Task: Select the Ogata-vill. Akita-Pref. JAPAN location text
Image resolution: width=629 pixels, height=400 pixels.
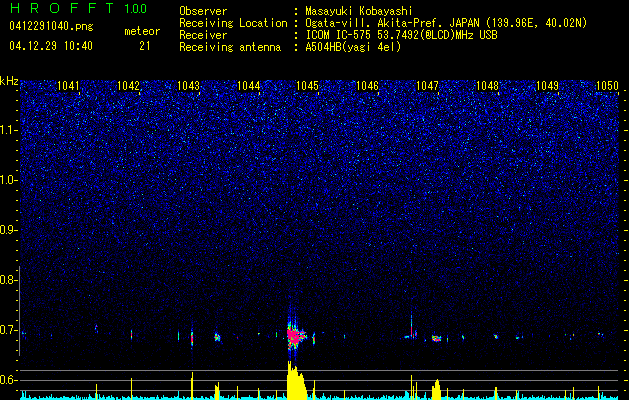Action: [444, 23]
